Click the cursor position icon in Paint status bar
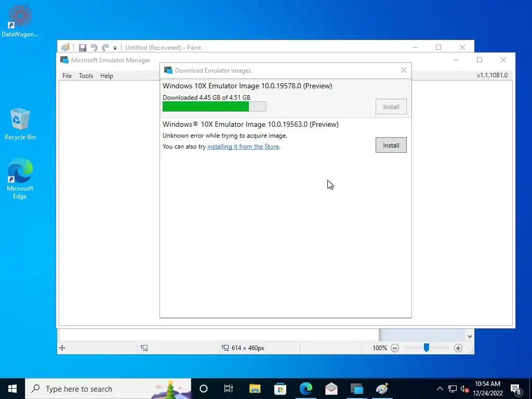 pos(62,348)
